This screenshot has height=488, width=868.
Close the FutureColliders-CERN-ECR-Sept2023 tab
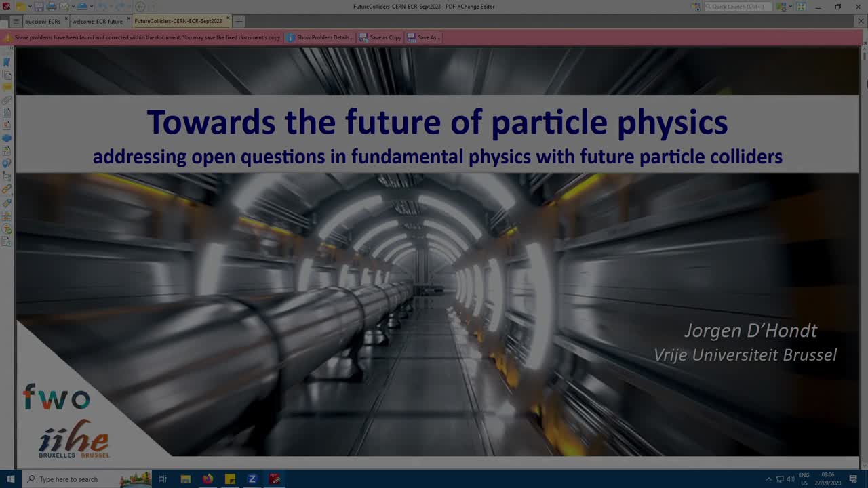(228, 18)
